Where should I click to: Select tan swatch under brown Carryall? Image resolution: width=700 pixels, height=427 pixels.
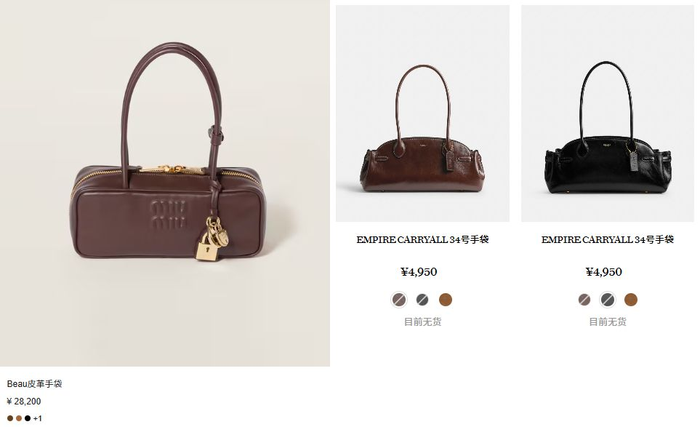446,300
